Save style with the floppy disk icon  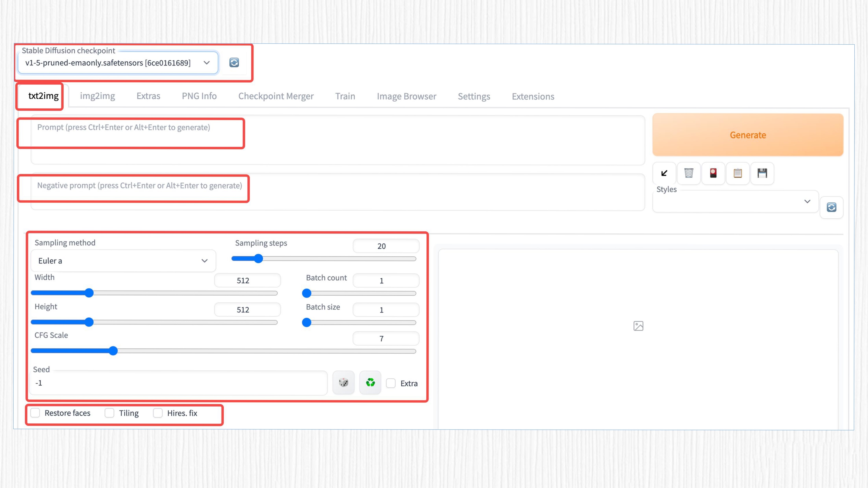point(762,173)
